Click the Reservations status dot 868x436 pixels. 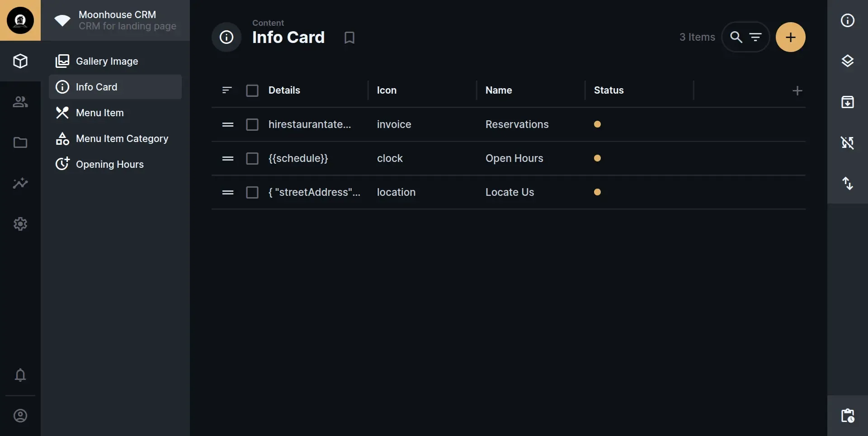(597, 124)
